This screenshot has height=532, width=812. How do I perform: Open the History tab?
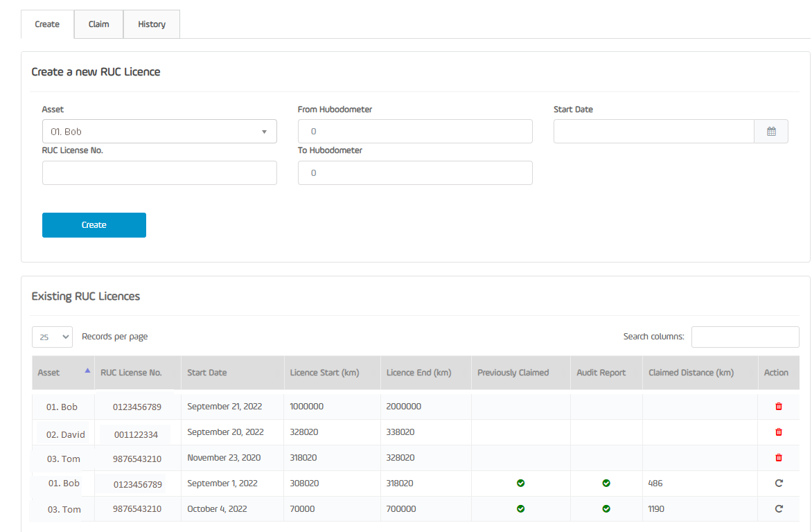[x=152, y=24]
